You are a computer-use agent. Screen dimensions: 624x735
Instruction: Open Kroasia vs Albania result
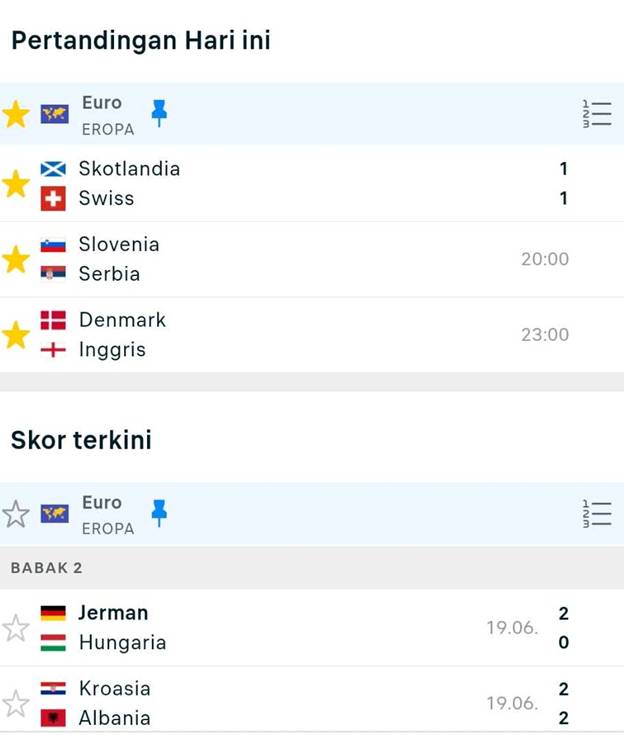point(300,704)
